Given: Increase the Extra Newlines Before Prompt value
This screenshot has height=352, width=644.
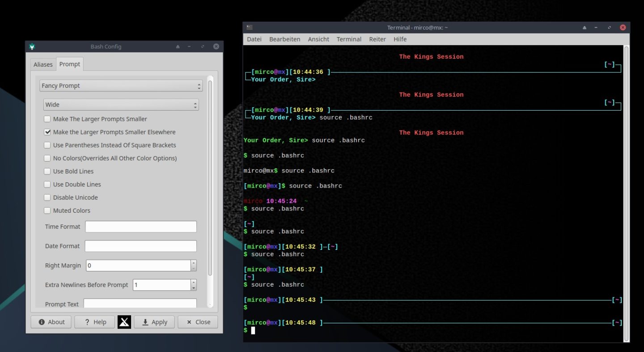Looking at the screenshot, I should 194,282.
